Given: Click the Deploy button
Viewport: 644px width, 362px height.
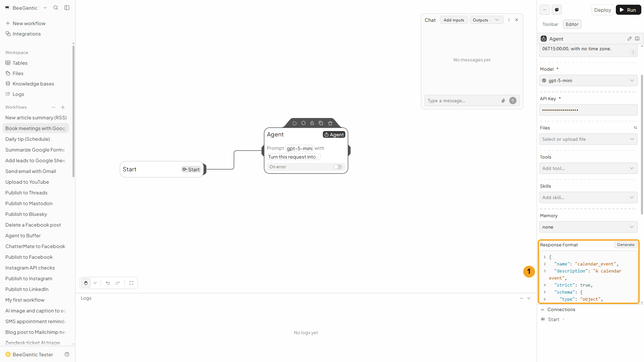Looking at the screenshot, I should pyautogui.click(x=602, y=10).
